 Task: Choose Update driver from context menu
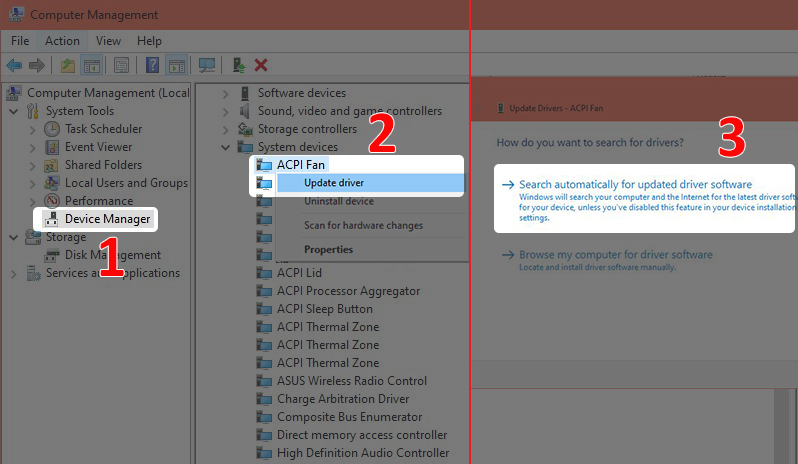(334, 183)
